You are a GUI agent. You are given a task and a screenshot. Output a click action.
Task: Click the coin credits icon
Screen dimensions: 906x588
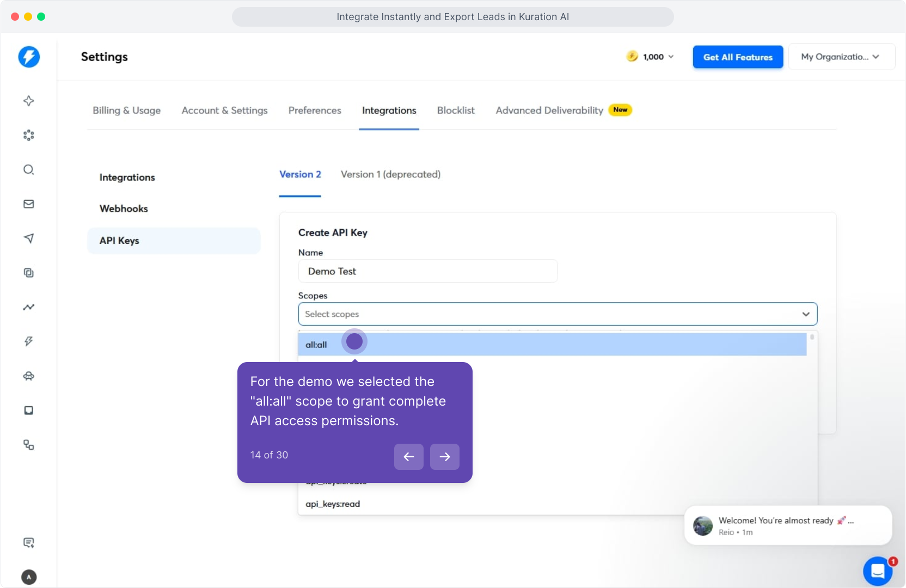632,56
